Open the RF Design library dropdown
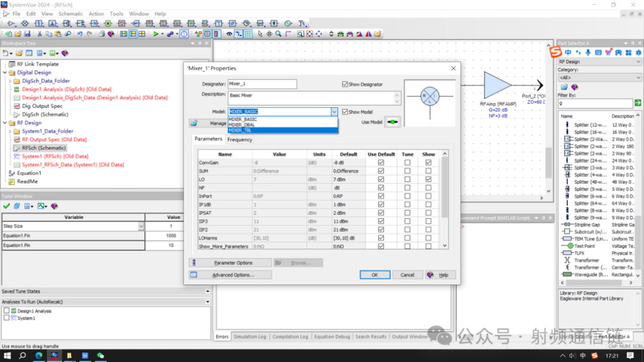Image resolution: width=644 pixels, height=362 pixels. tap(638, 61)
